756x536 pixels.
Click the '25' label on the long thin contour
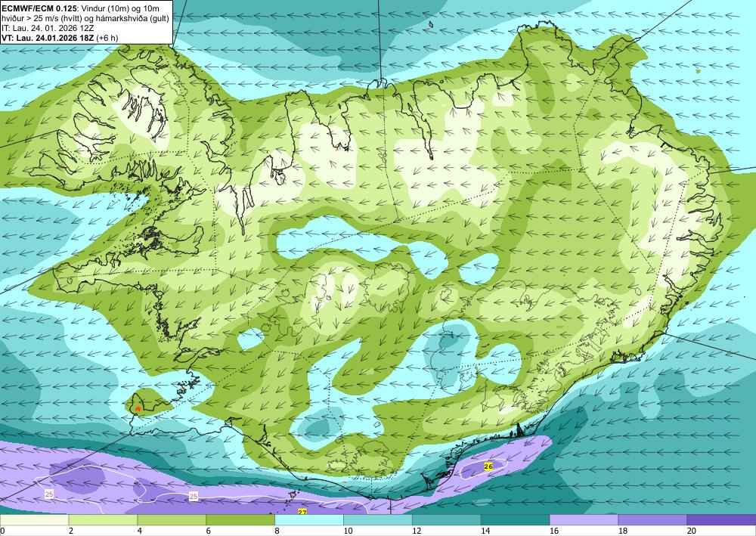pos(194,496)
